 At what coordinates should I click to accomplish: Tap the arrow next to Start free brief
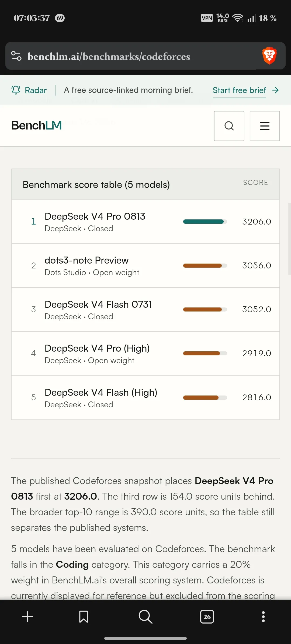(275, 90)
